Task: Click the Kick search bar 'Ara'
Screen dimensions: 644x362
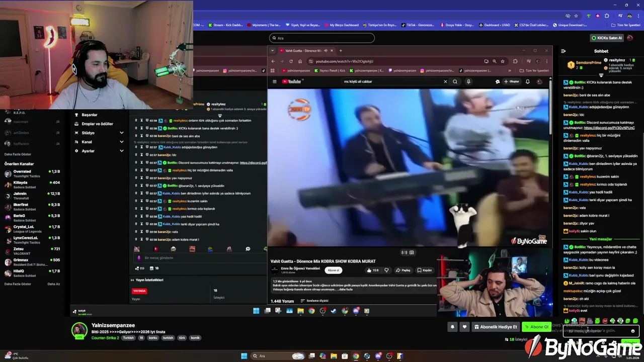Action: coord(322,38)
